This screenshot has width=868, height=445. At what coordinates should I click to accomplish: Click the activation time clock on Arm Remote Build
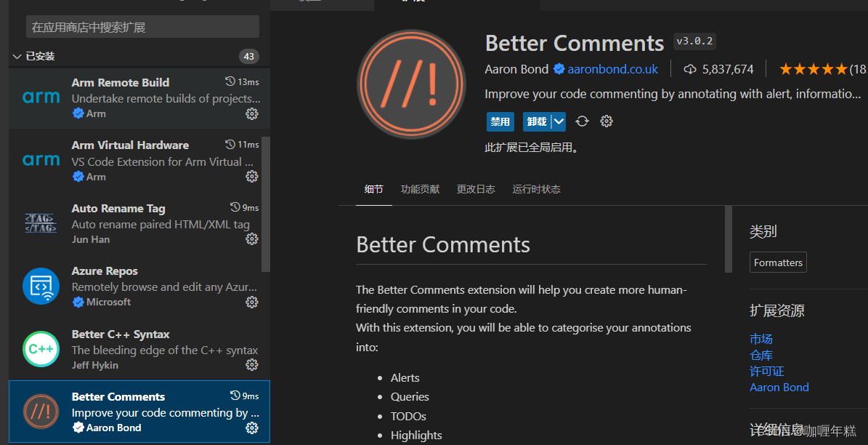[x=230, y=81]
